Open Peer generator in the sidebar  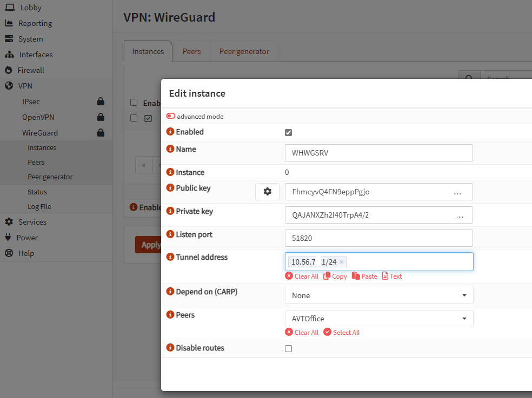(x=50, y=177)
